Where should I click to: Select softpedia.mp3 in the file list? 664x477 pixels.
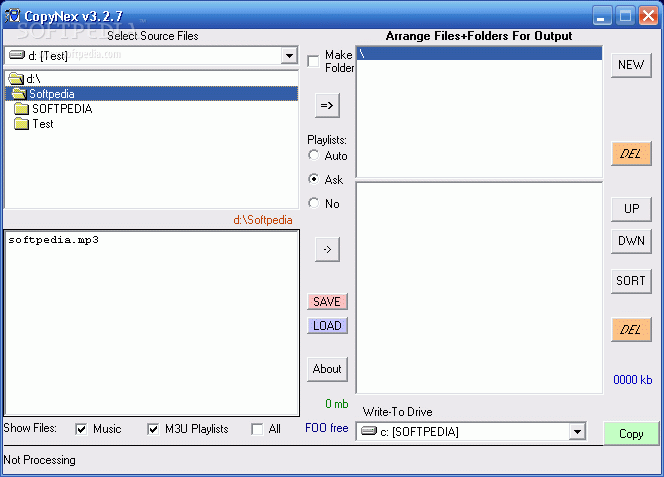click(x=53, y=240)
